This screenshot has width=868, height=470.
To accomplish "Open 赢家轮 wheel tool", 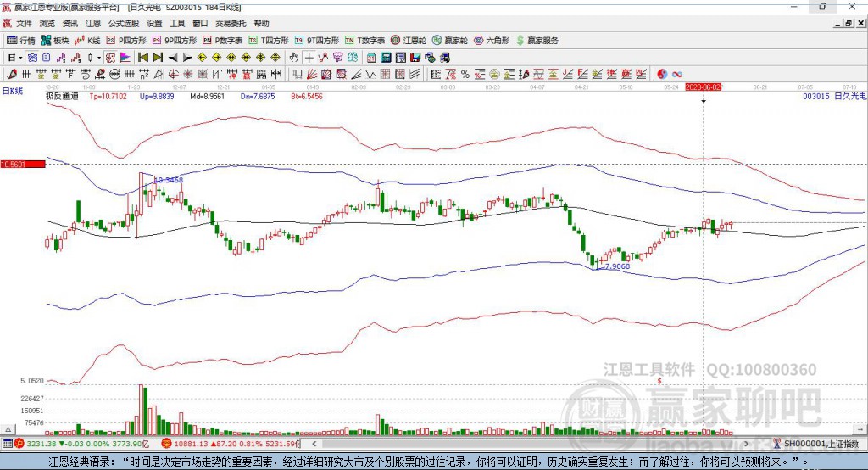I will click(450, 41).
